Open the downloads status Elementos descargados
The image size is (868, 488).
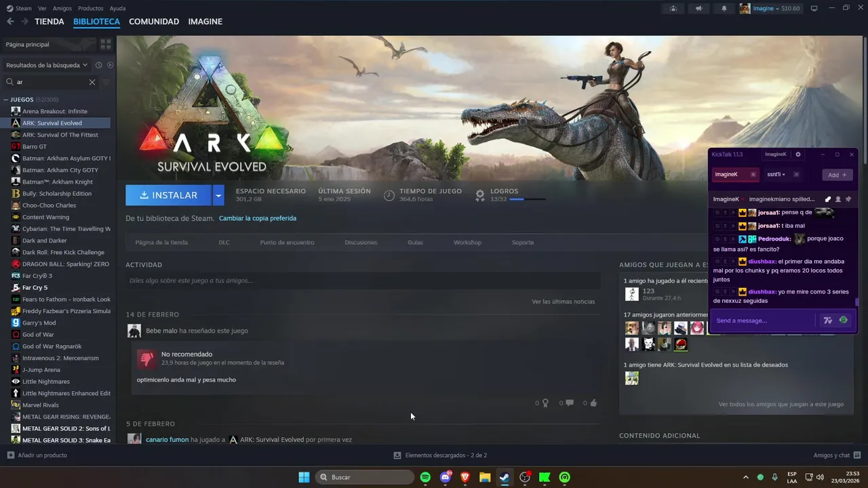440,455
